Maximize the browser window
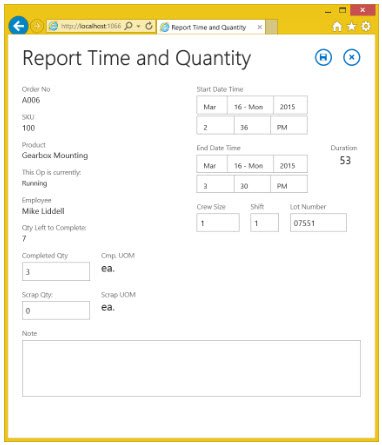 (x=342, y=10)
